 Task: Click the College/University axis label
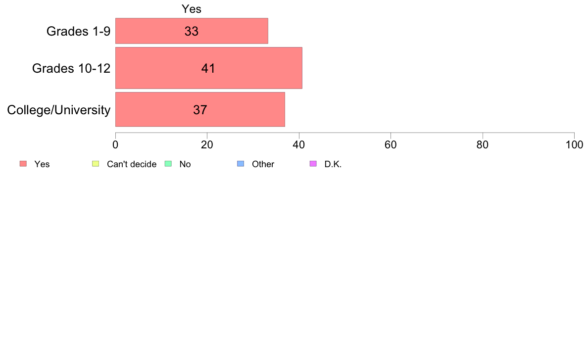pos(59,110)
